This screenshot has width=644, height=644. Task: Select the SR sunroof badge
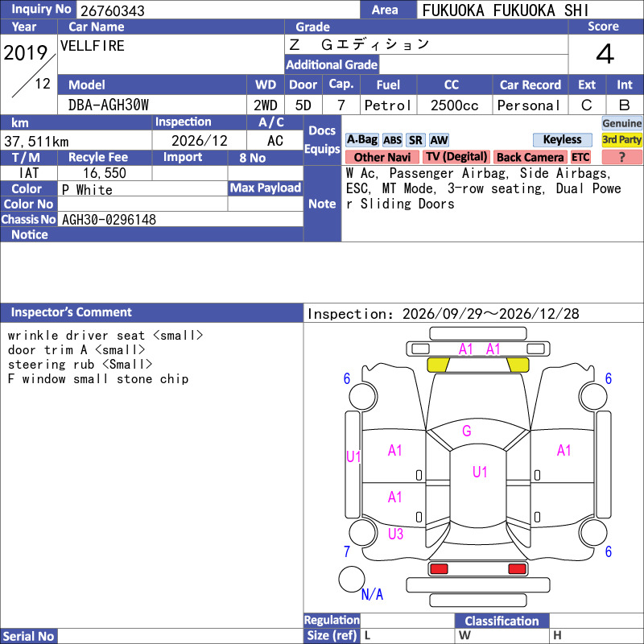[x=415, y=140]
